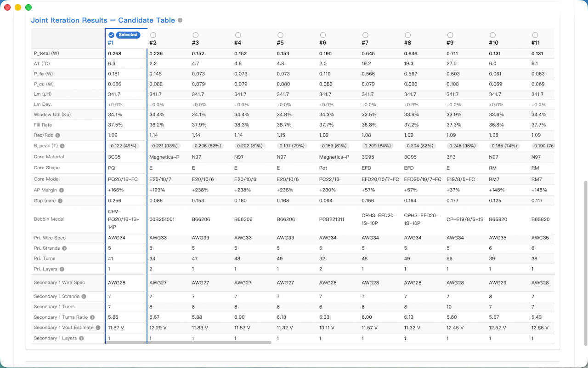Select candidate #4 radio button
The image size is (588, 368).
coord(238,35)
